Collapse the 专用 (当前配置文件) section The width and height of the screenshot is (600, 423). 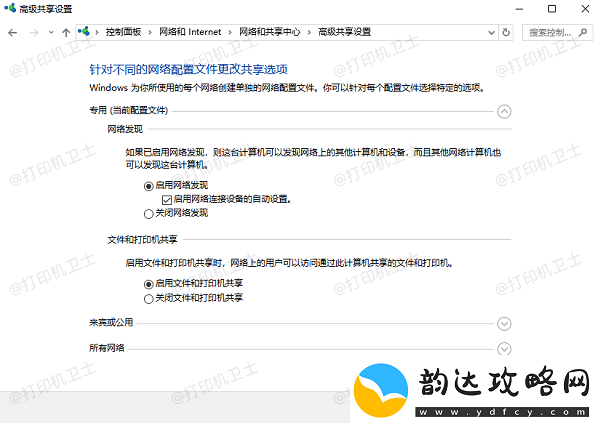click(504, 111)
